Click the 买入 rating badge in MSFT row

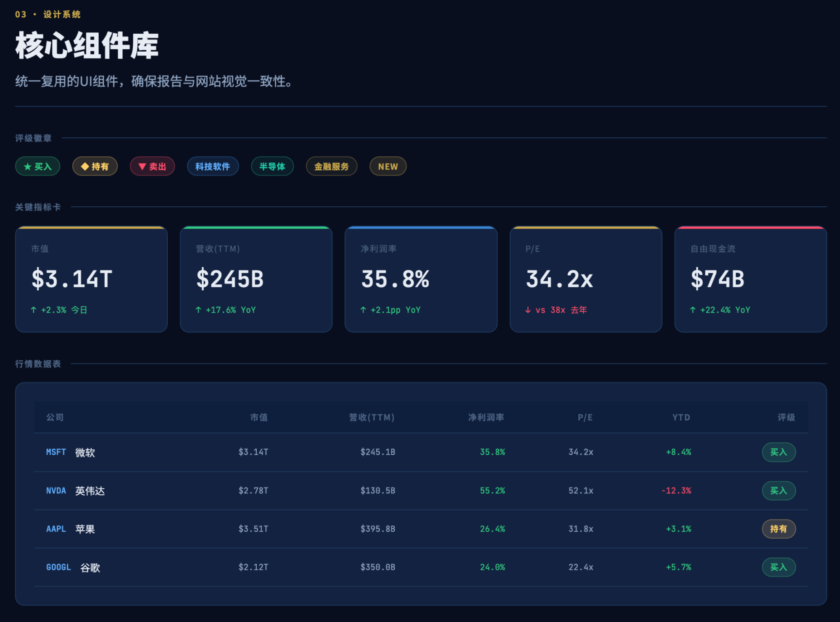778,452
